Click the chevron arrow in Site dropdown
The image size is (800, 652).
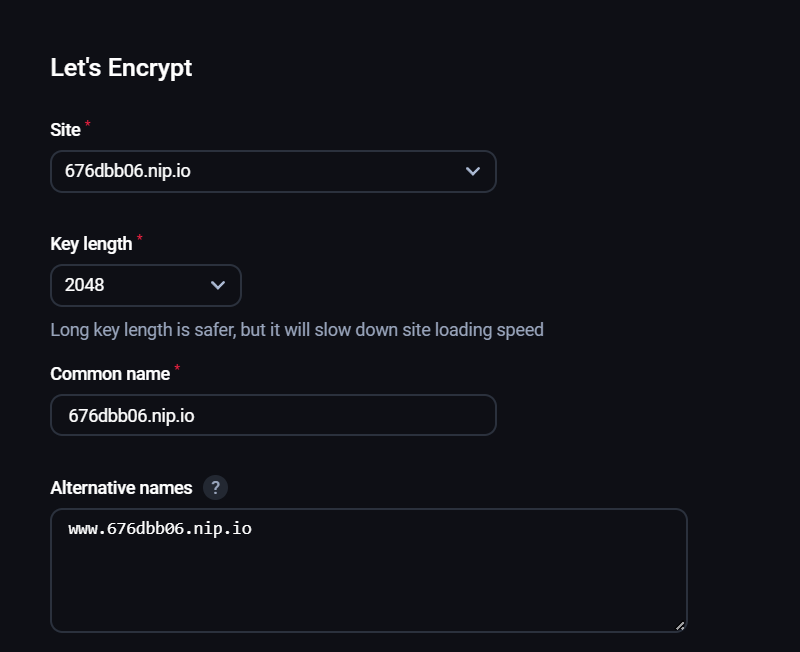473,171
